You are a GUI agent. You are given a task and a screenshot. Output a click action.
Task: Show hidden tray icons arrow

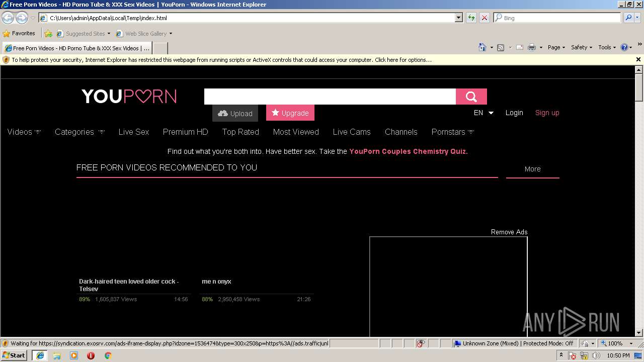click(x=561, y=355)
